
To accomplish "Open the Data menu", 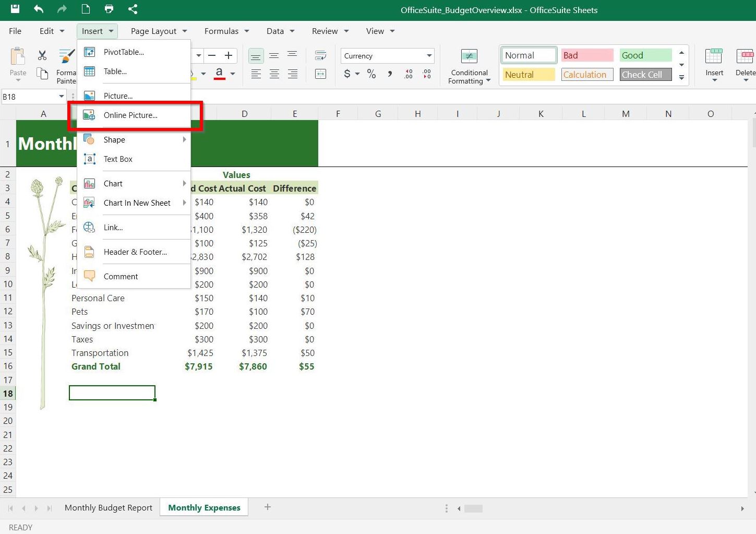I will (280, 31).
